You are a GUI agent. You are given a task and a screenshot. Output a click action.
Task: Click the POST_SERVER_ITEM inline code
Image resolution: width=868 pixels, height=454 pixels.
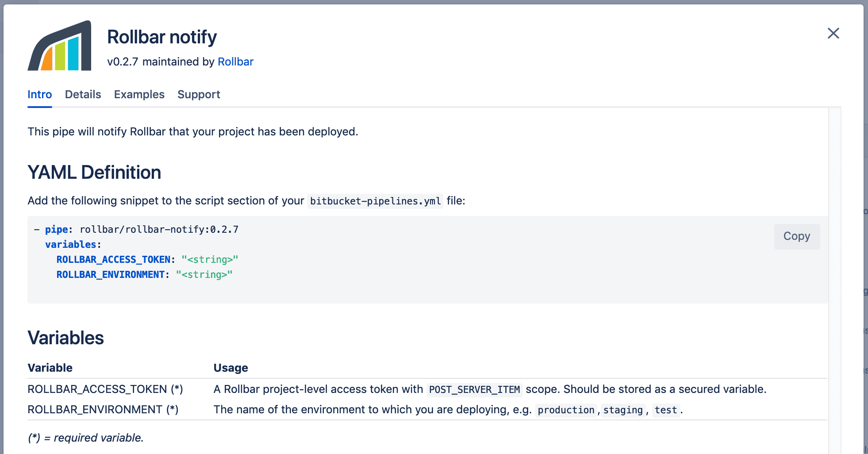coord(474,389)
